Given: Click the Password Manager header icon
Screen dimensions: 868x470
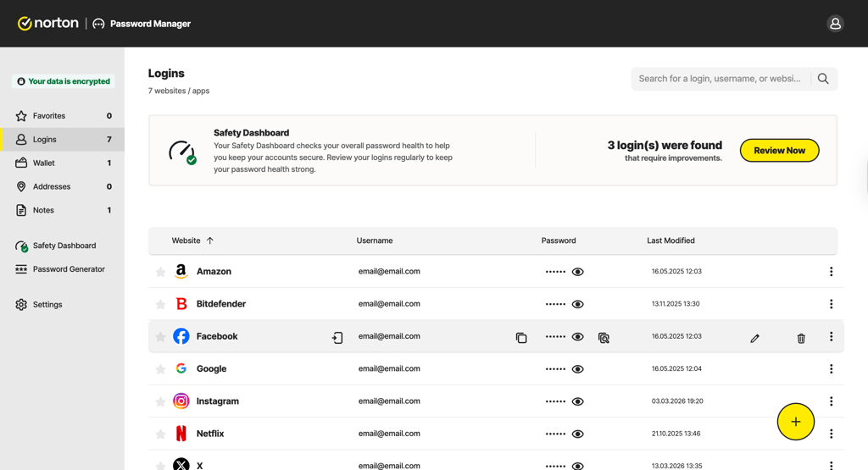Looking at the screenshot, I should (98, 24).
